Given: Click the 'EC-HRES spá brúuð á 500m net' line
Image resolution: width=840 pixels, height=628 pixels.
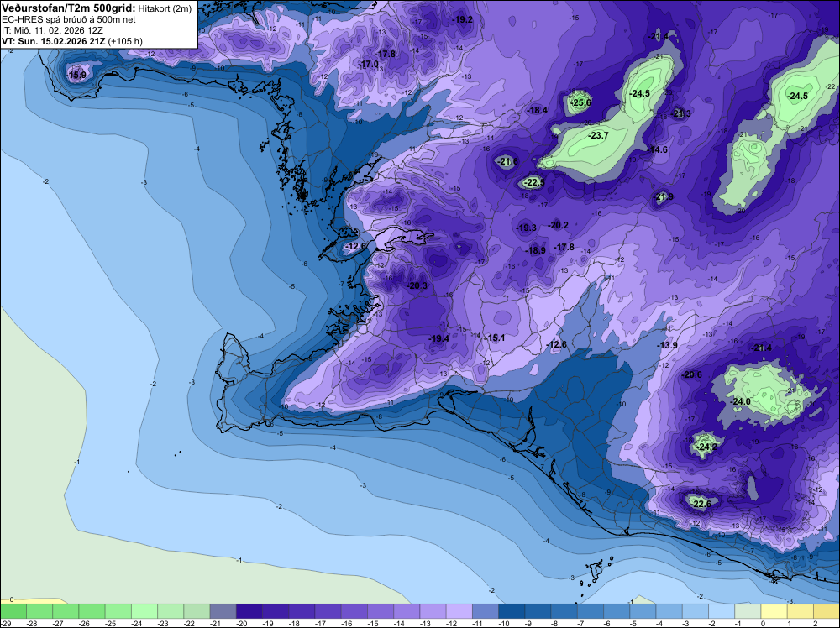Looking at the screenshot, I should [x=69, y=19].
